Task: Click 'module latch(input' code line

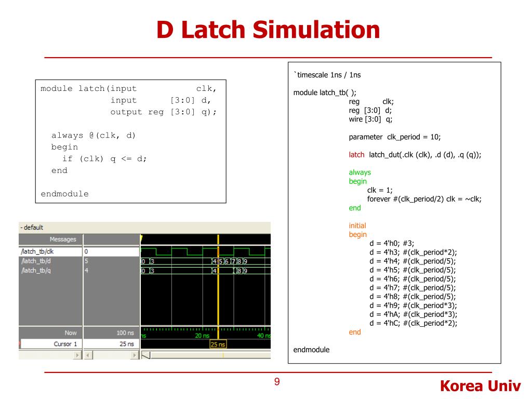Action: 88,88
